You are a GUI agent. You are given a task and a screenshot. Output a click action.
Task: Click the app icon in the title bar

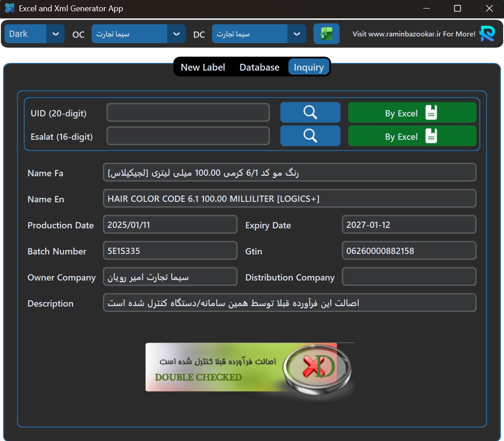click(x=10, y=8)
